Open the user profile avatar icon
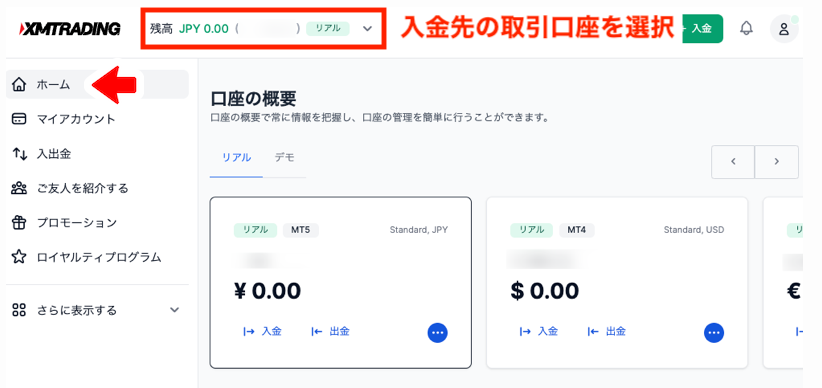This screenshot has width=822, height=388. 784,28
